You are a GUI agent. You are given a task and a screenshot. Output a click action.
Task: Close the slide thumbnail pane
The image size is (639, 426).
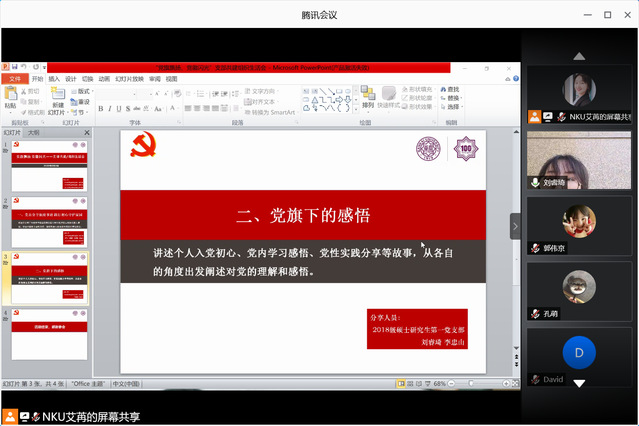86,132
